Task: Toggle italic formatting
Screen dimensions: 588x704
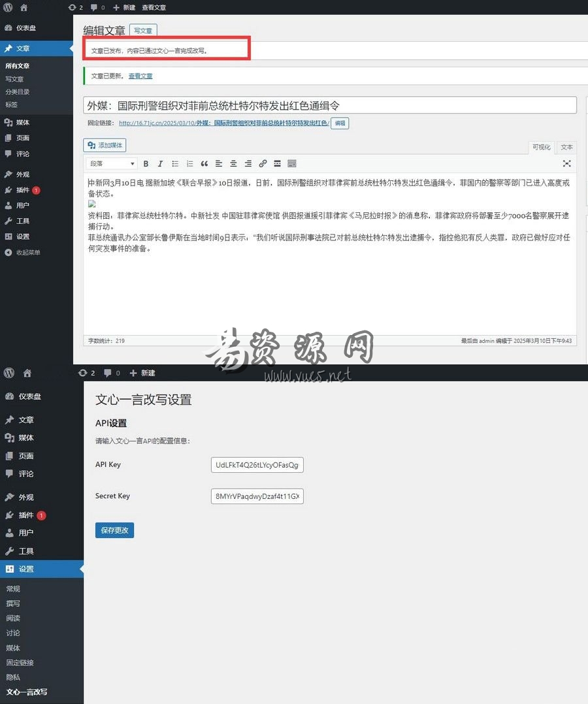Action: point(160,164)
